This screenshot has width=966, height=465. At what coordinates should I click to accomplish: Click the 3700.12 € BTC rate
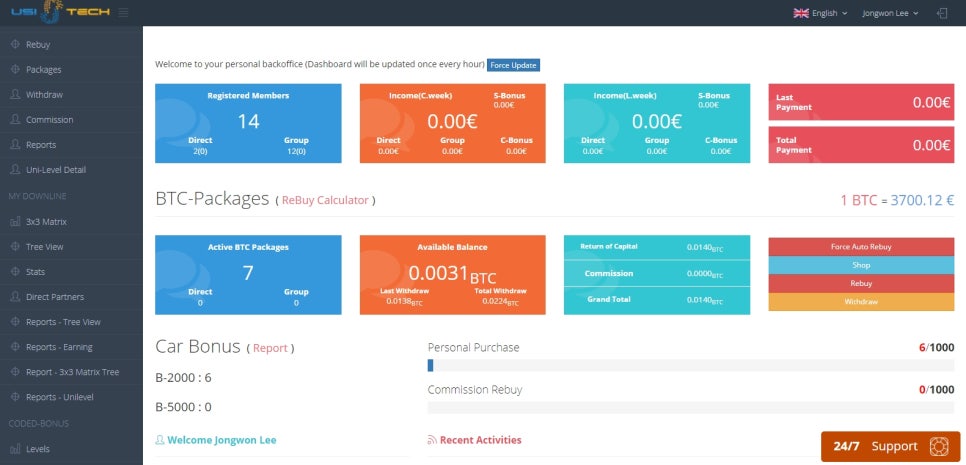pyautogui.click(x=922, y=200)
